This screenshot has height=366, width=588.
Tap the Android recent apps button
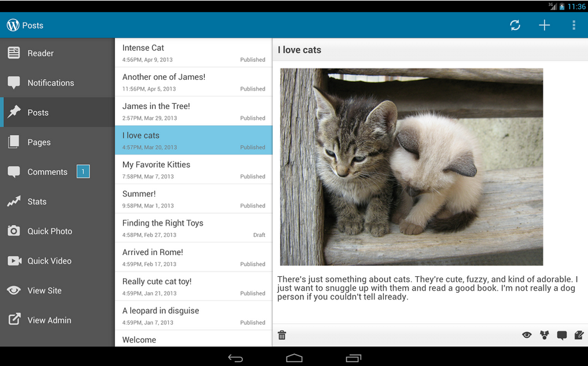coord(353,359)
